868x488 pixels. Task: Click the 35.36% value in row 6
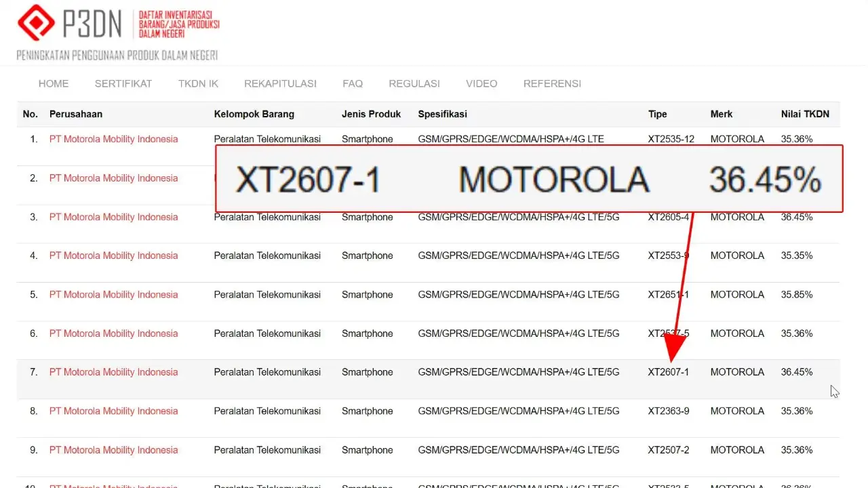pos(797,333)
